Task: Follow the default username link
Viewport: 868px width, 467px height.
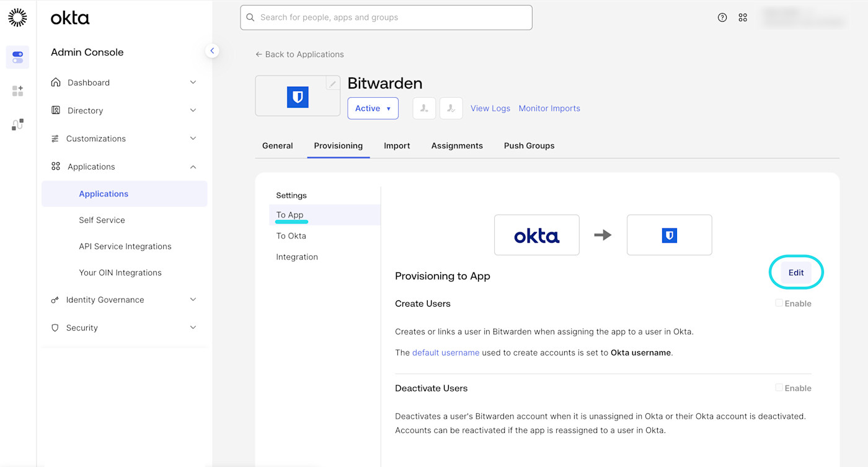Action: point(446,352)
